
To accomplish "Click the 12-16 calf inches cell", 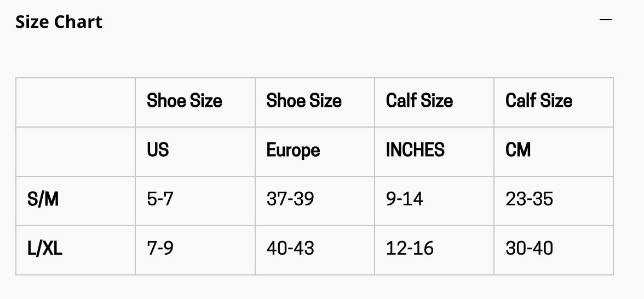I will pos(434,250).
